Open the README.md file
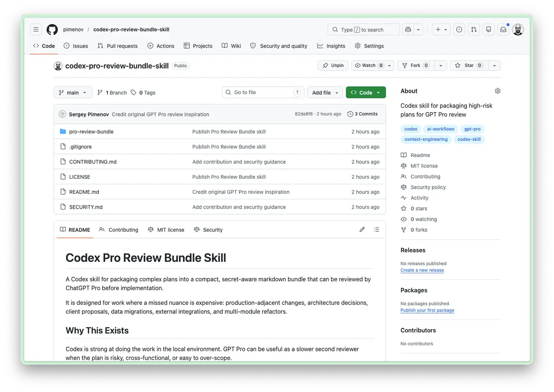 click(84, 192)
